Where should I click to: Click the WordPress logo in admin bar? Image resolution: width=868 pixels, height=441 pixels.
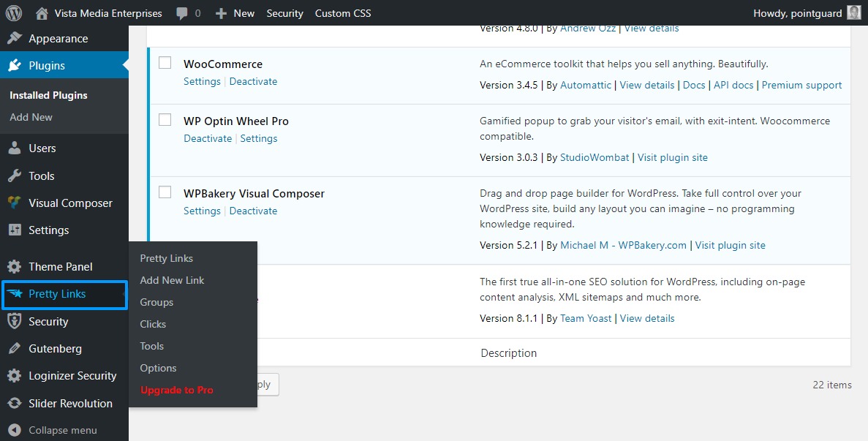point(13,13)
